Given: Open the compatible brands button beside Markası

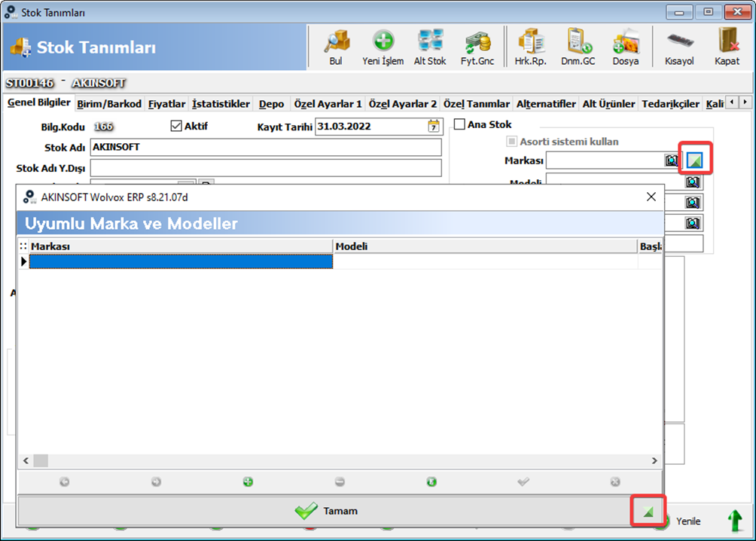Looking at the screenshot, I should click(695, 160).
